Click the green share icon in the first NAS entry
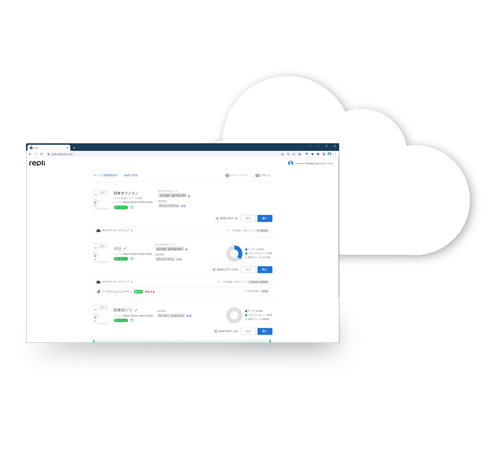The height and width of the screenshot is (450, 500). point(217,218)
